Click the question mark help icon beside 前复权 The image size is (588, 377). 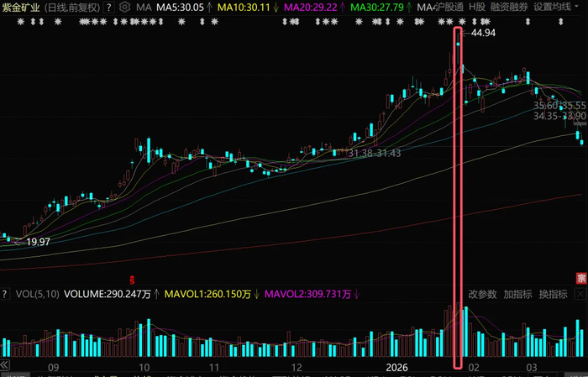tap(108, 7)
